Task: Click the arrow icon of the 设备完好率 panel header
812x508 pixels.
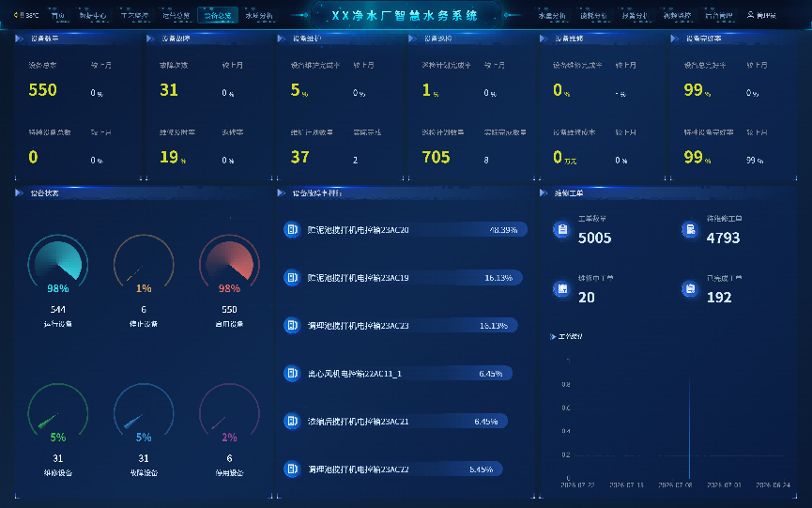Action: [674, 38]
